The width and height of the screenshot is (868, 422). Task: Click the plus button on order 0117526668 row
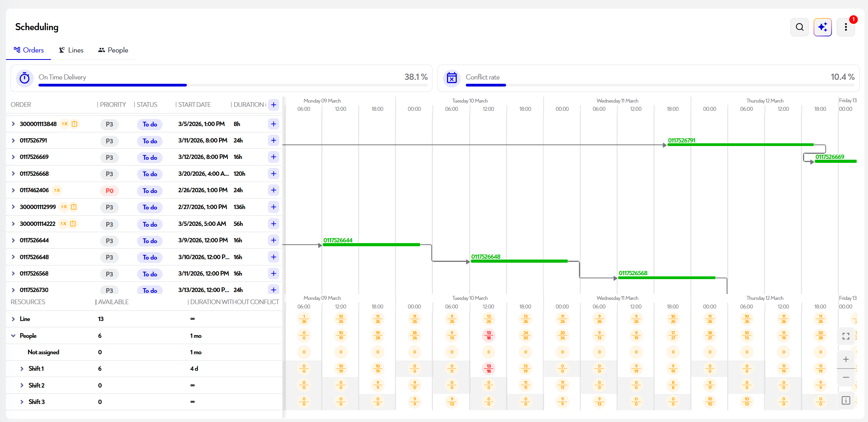tap(273, 173)
